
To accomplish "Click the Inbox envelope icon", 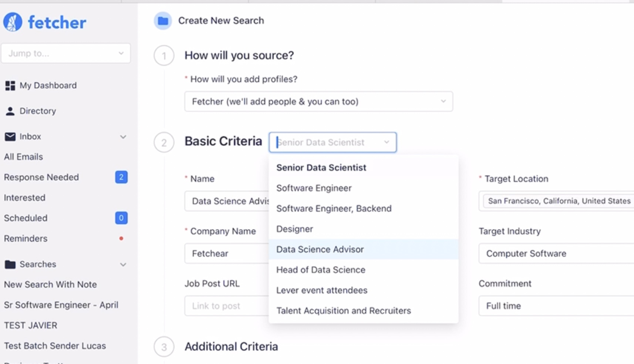I will tap(10, 136).
